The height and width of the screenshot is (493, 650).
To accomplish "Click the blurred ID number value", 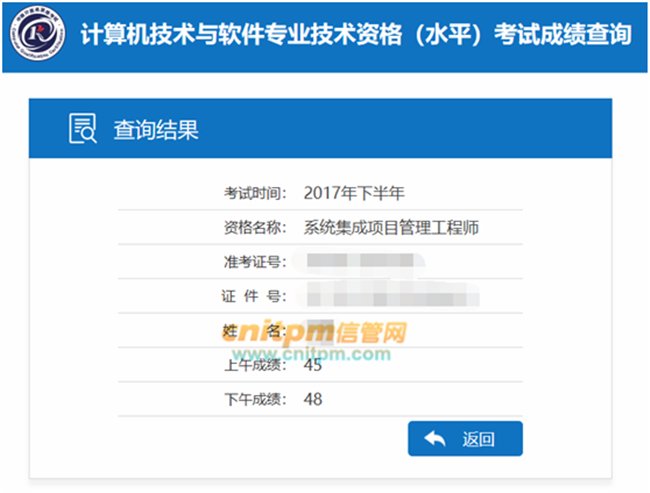I will pos(392,297).
